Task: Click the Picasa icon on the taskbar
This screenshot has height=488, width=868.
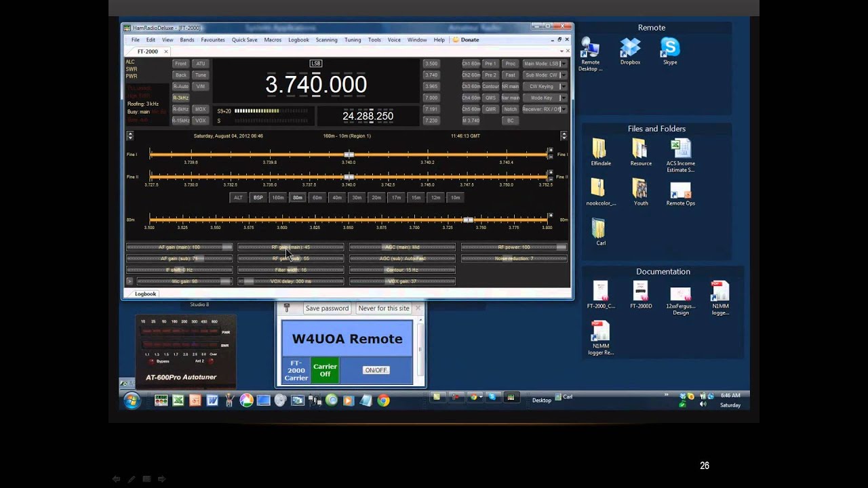Action: click(x=246, y=401)
